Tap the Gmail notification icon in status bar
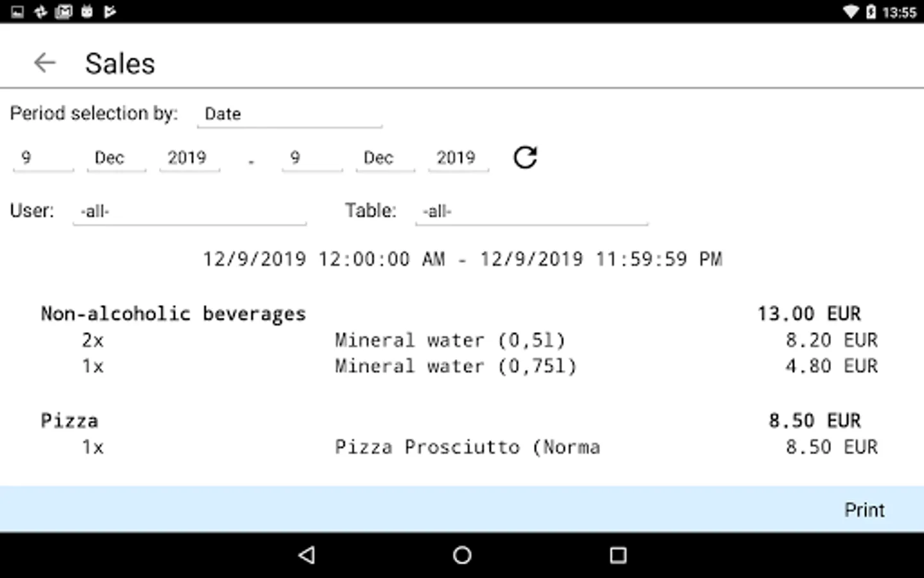Image resolution: width=924 pixels, height=578 pixels. (64, 12)
